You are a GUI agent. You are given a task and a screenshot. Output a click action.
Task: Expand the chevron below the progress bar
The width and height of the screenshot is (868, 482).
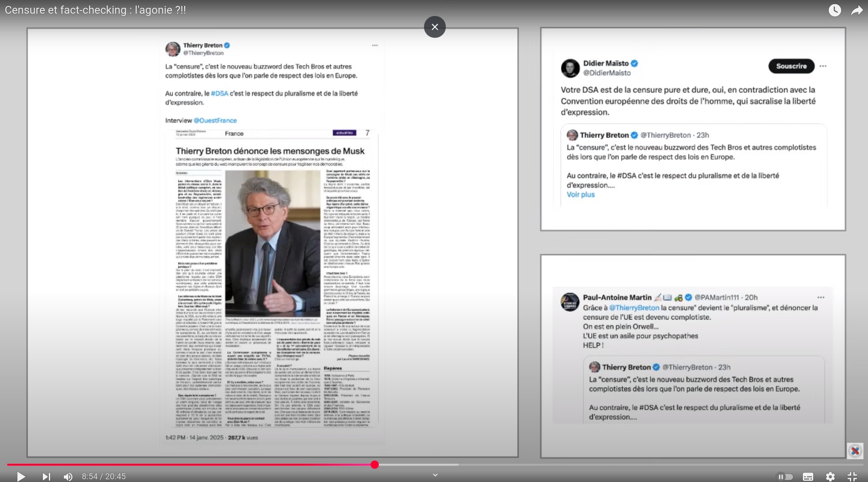pos(435,475)
